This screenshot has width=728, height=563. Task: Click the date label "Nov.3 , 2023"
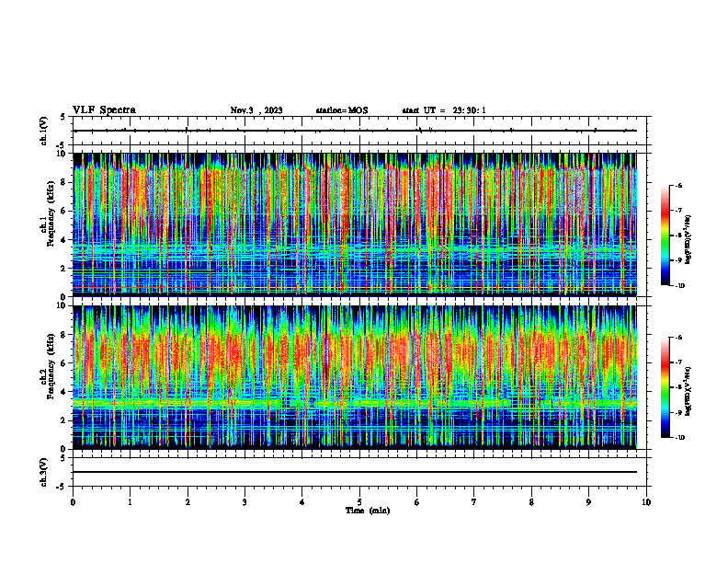256,110
